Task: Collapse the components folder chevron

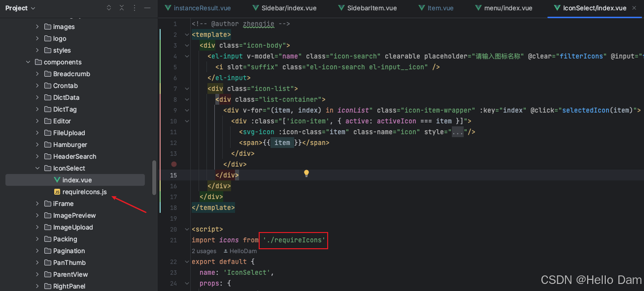Action: click(28, 62)
